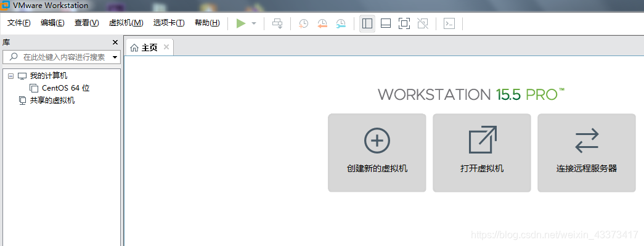This screenshot has height=246, width=644.
Task: Take a snapshot of the virtual machine
Action: coord(304,23)
